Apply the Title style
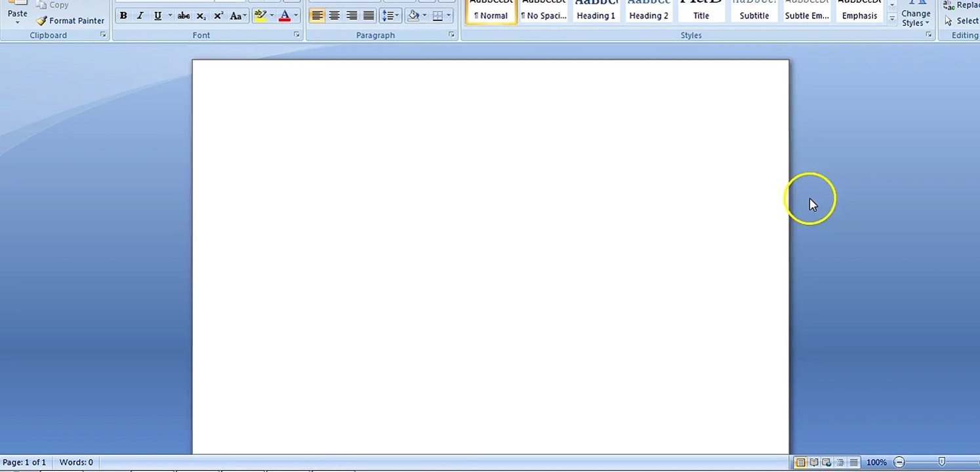This screenshot has width=980, height=472. [x=701, y=11]
